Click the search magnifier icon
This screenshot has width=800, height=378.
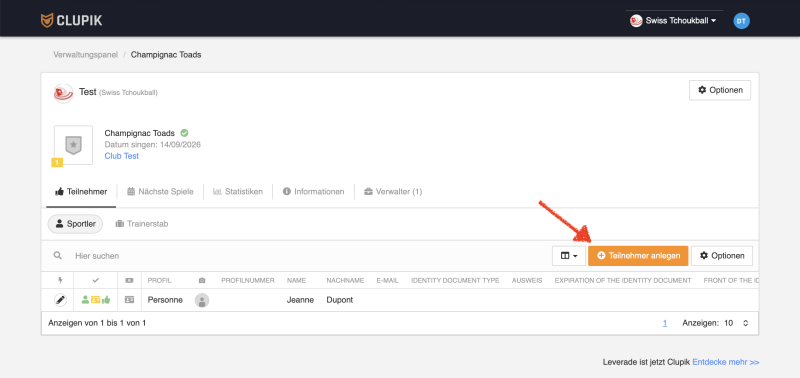pos(58,256)
